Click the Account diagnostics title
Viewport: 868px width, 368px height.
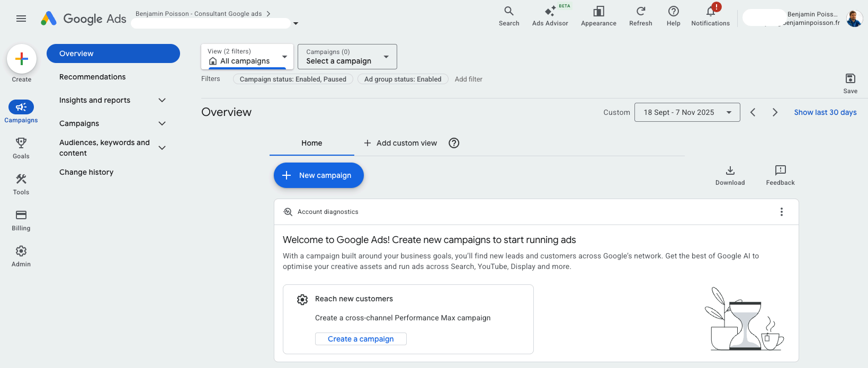[x=328, y=212]
